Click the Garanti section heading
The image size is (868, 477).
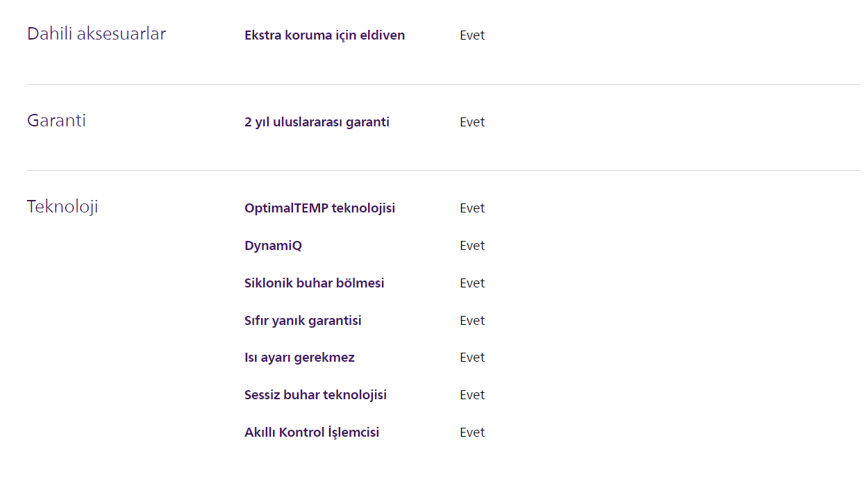[x=56, y=121]
